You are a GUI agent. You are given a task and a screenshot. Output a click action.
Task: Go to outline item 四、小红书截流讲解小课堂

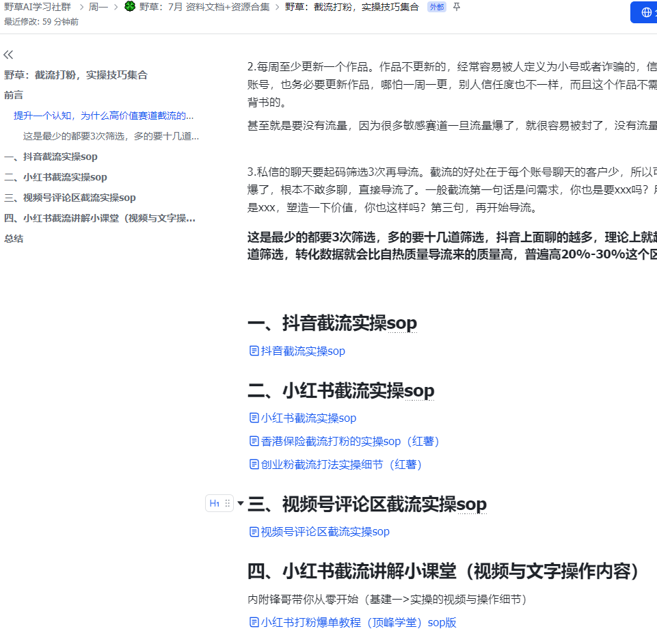100,218
